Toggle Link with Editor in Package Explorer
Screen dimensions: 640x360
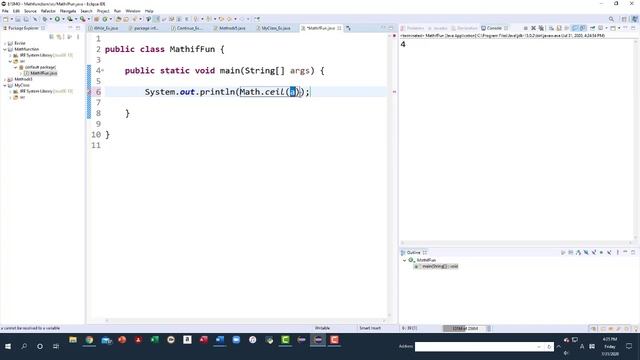tap(60, 37)
